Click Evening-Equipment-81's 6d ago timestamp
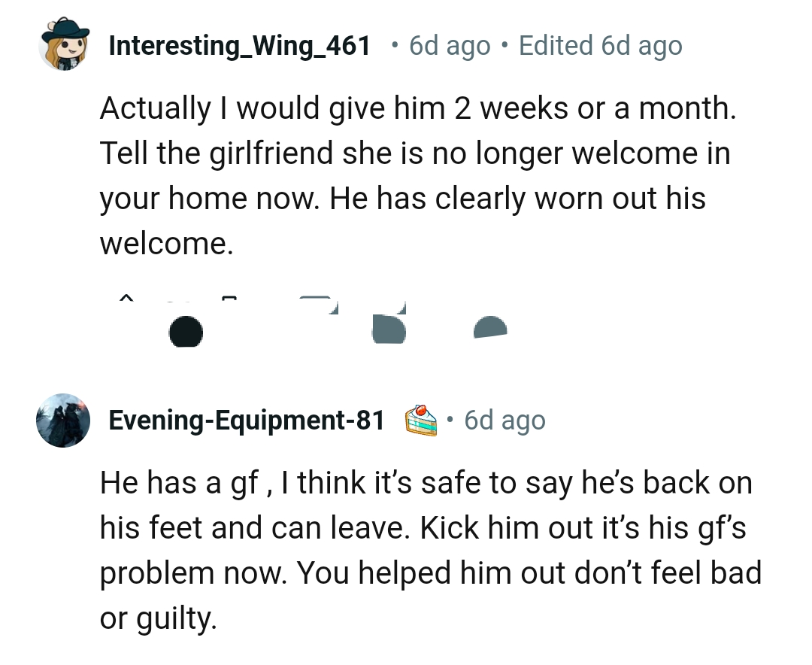812x665 pixels. (x=504, y=420)
